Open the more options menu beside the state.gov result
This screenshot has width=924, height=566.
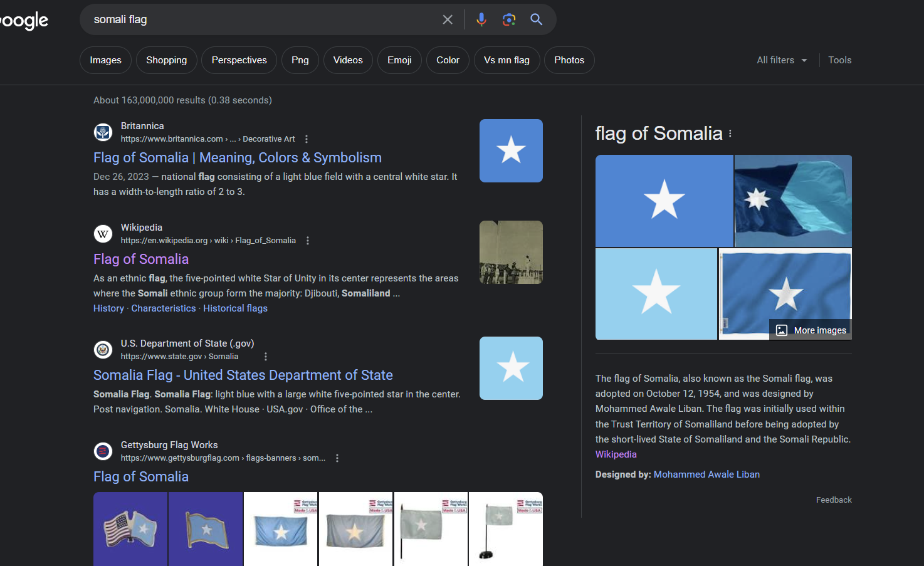266,357
